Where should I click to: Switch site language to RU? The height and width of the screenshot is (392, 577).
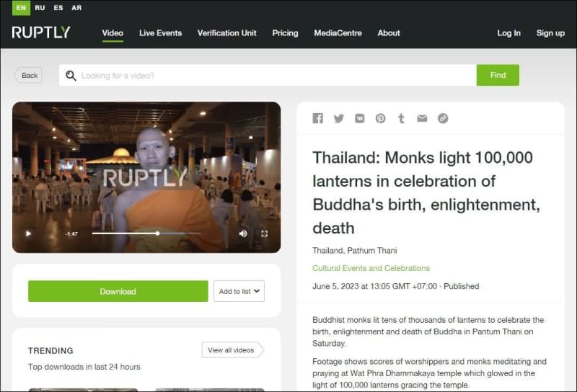point(40,8)
